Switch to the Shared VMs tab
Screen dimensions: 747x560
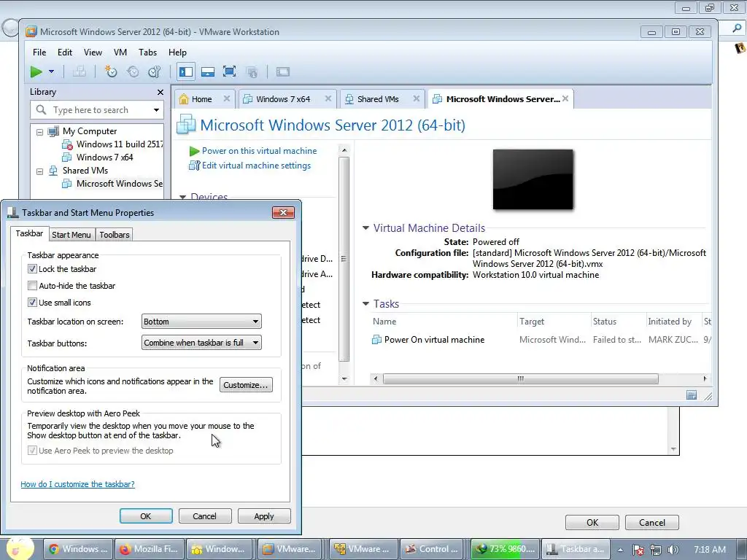tap(378, 99)
